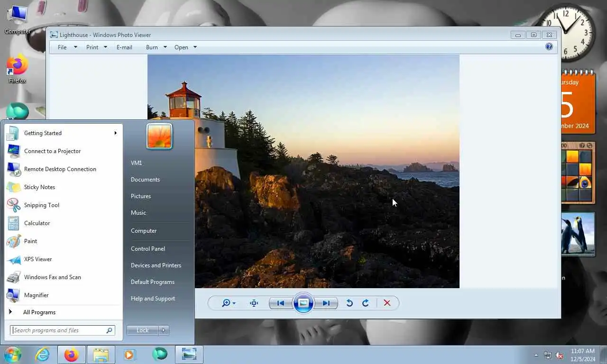
Task: Go to the next photo
Action: pos(326,303)
